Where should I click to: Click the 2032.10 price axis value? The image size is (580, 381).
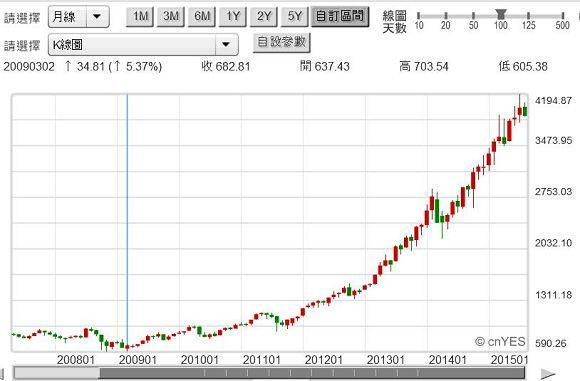coord(553,243)
